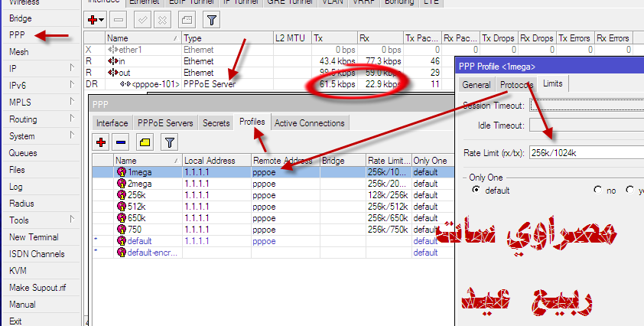
Task: Select the 'out' Ethernet interface icon
Action: pos(113,73)
